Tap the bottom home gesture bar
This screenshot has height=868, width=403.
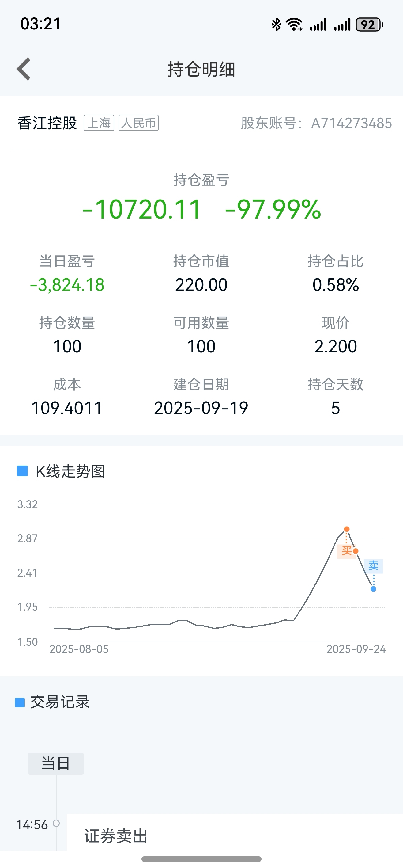[201, 859]
